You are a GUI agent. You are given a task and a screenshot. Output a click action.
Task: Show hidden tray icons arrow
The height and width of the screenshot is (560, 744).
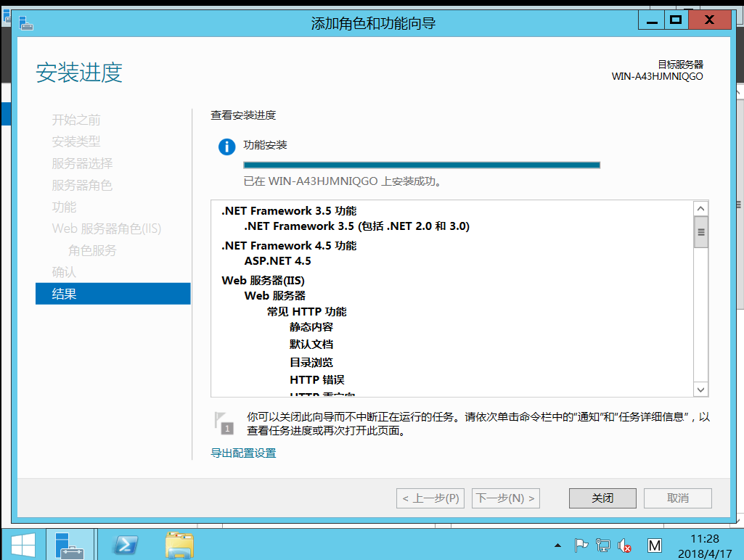click(557, 545)
